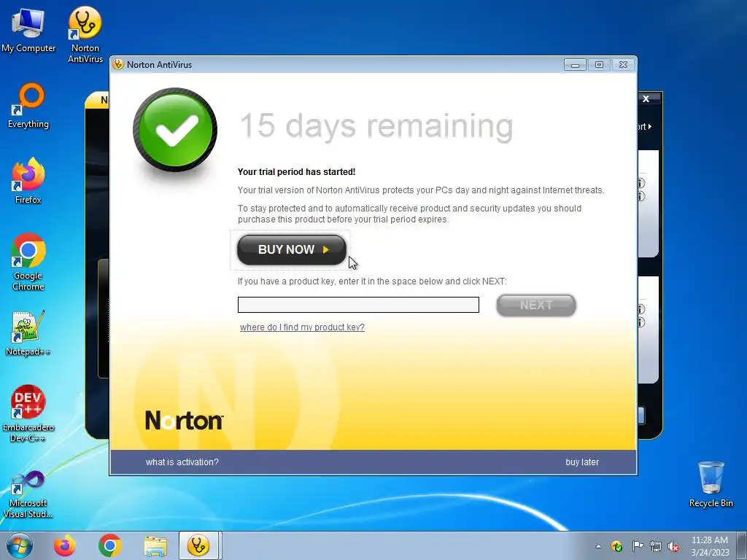The width and height of the screenshot is (747, 560).
Task: Maximize the Norton AntiVirus dialog
Action: [600, 65]
